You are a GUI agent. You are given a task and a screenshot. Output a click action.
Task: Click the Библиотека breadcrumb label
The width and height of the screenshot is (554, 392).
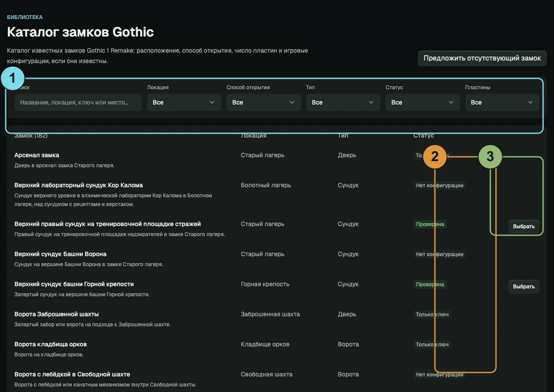25,17
